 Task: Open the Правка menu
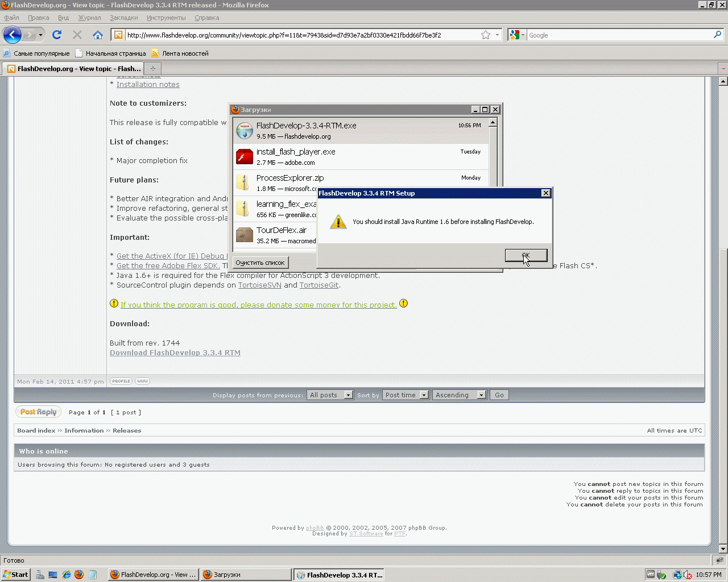click(39, 18)
